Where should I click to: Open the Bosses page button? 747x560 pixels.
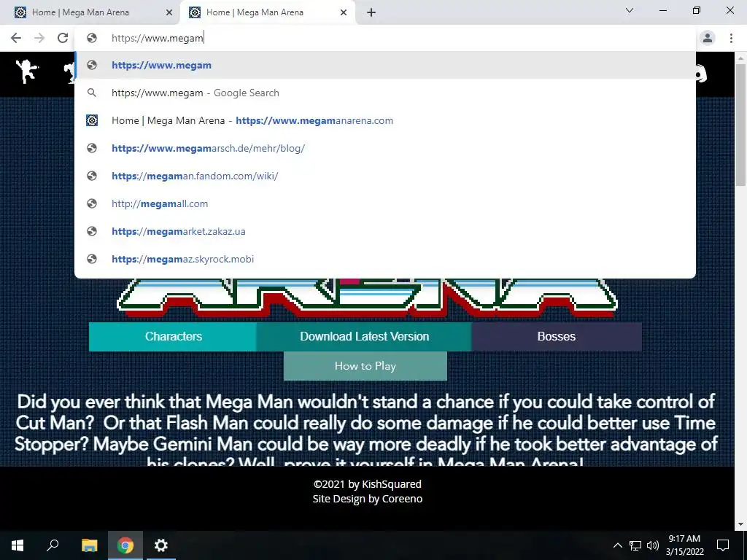tap(557, 337)
